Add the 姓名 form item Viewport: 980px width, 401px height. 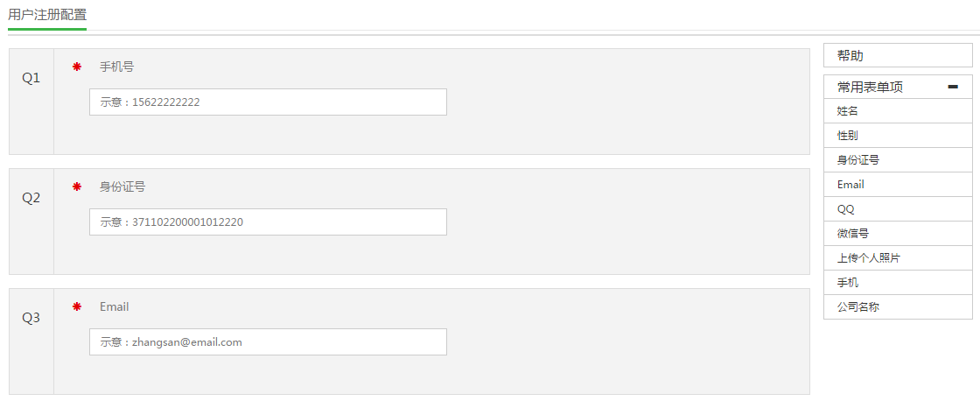click(897, 111)
